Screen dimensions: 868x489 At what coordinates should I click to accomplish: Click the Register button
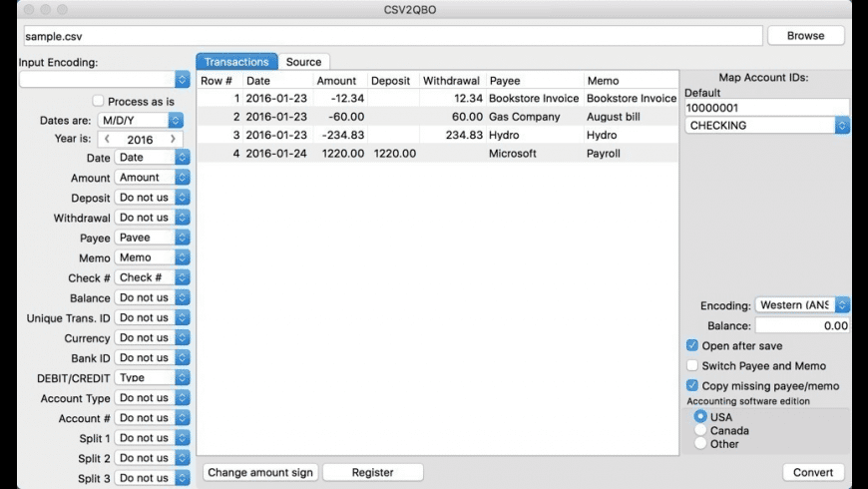tap(372, 472)
